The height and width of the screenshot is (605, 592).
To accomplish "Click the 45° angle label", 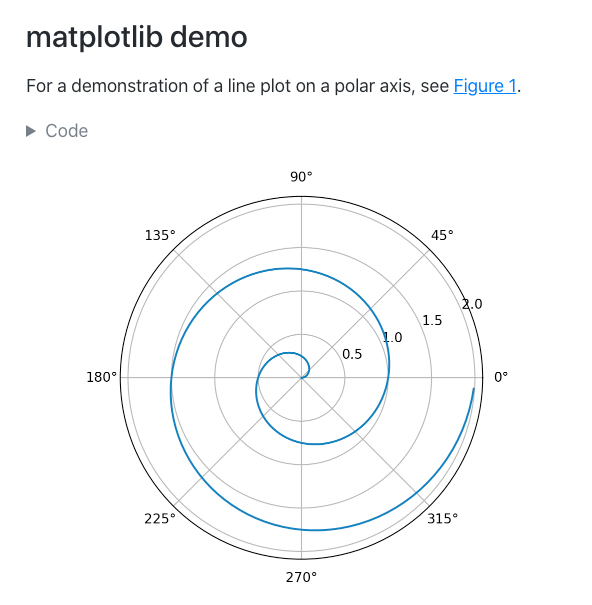I will click(x=442, y=235).
